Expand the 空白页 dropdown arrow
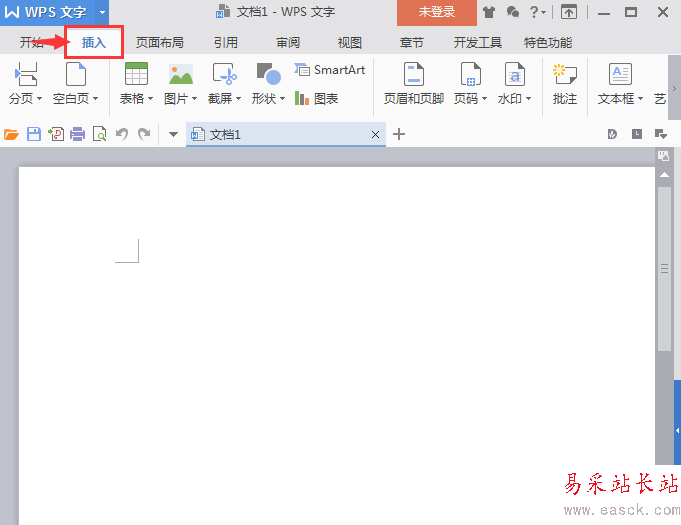The image size is (681, 525). (96, 99)
